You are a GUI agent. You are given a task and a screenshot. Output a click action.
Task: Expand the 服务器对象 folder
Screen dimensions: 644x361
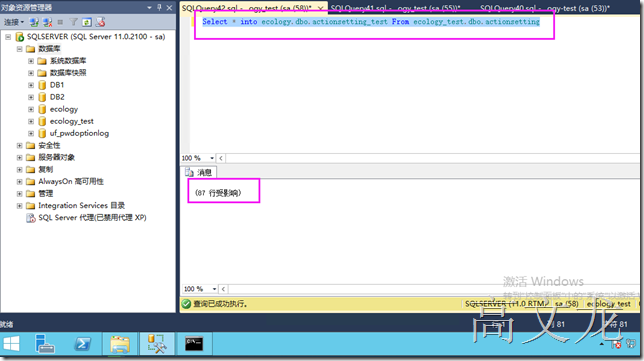(x=19, y=157)
